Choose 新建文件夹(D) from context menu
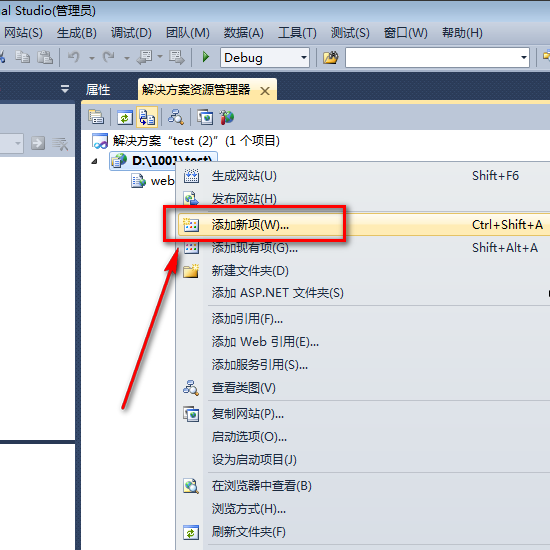This screenshot has height=550, width=550. 363,271
